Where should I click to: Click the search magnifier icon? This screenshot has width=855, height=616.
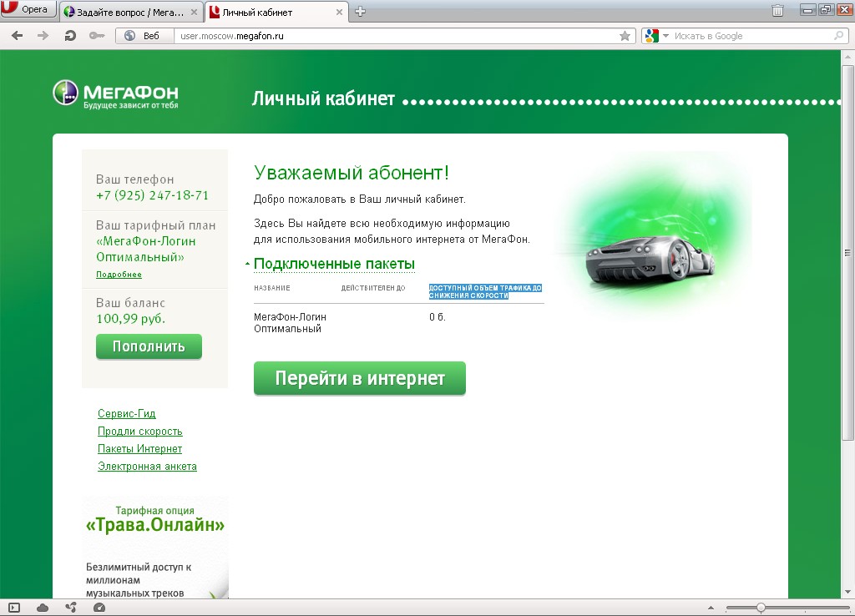click(838, 36)
